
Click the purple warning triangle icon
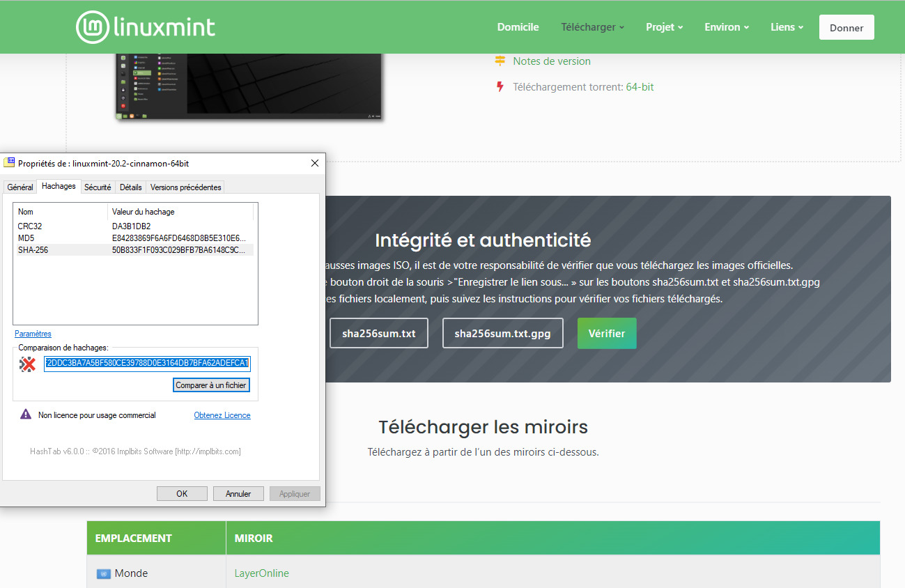[26, 415]
